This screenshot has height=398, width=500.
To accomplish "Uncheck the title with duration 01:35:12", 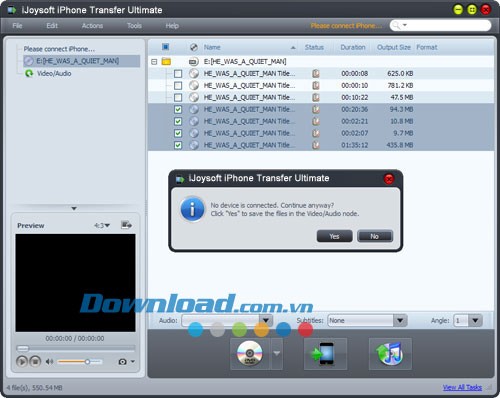I will 178,145.
